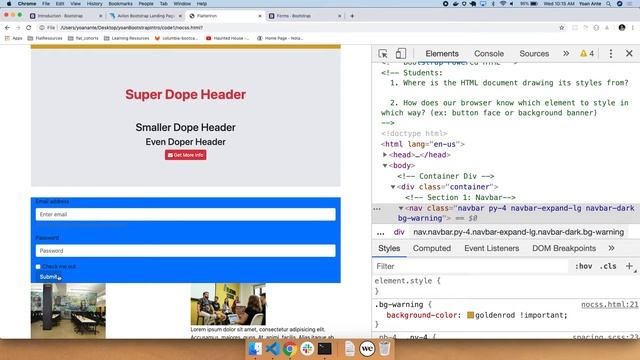The height and width of the screenshot is (360, 640).
Task: Bookmark this page with the star icon
Action: 562,28
